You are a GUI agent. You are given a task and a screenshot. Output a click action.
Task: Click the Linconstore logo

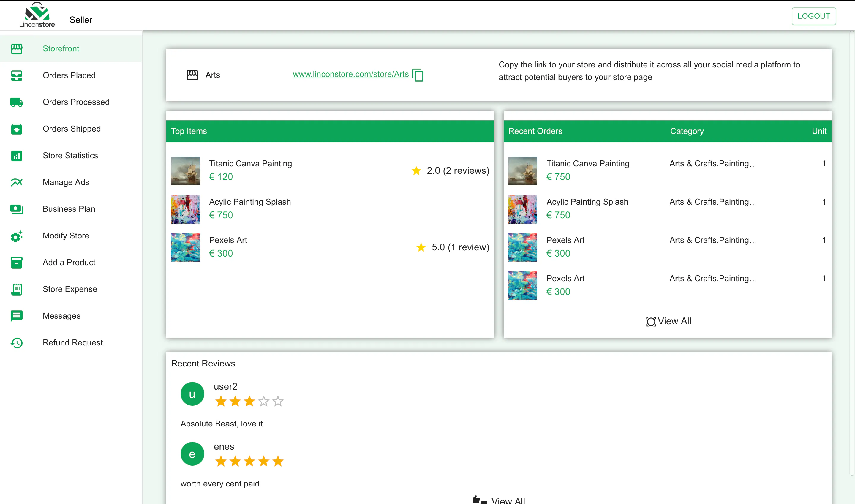coord(37,15)
